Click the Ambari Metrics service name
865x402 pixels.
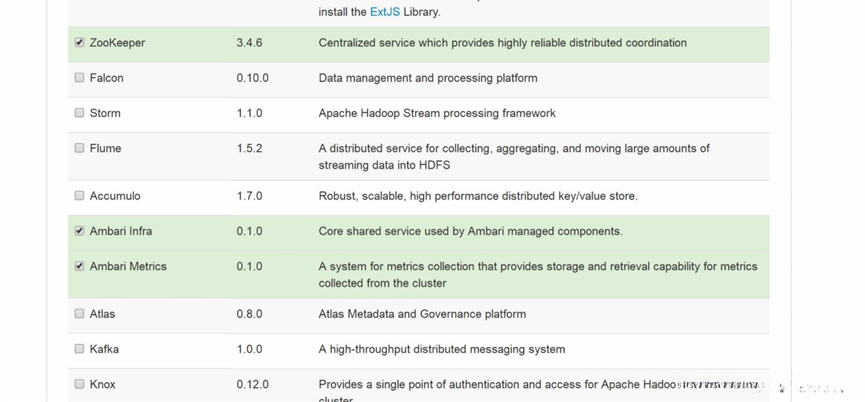pos(128,266)
